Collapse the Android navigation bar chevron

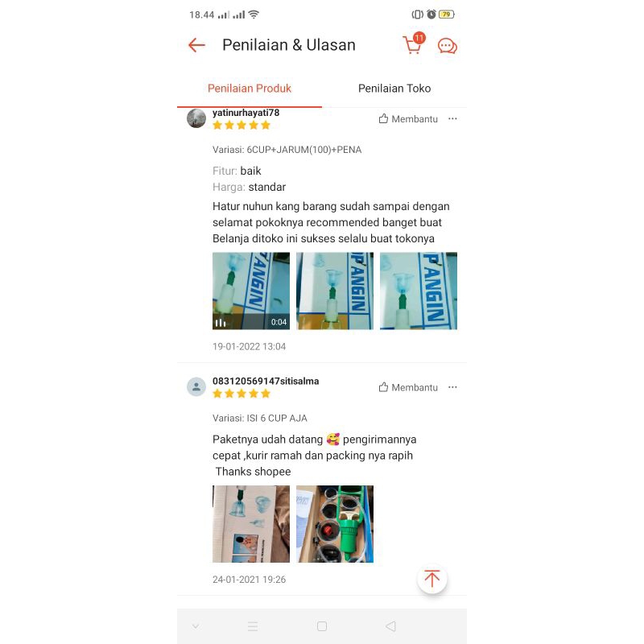point(196,626)
